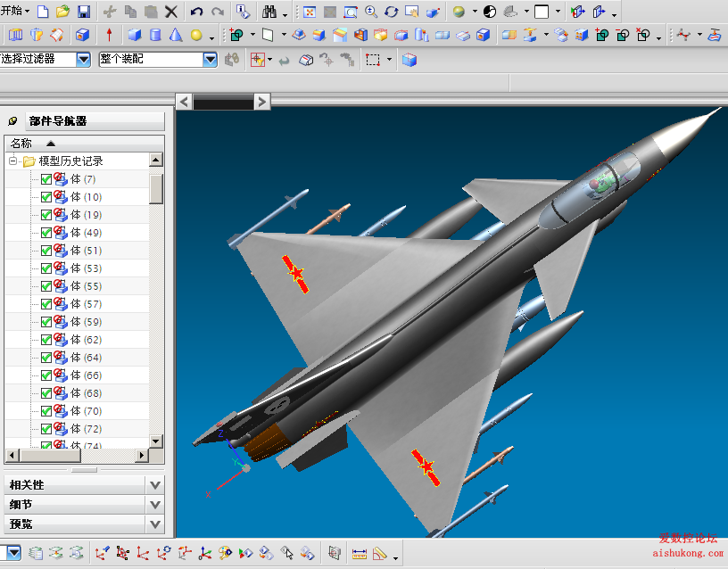Click the Undo arrow icon

196,12
